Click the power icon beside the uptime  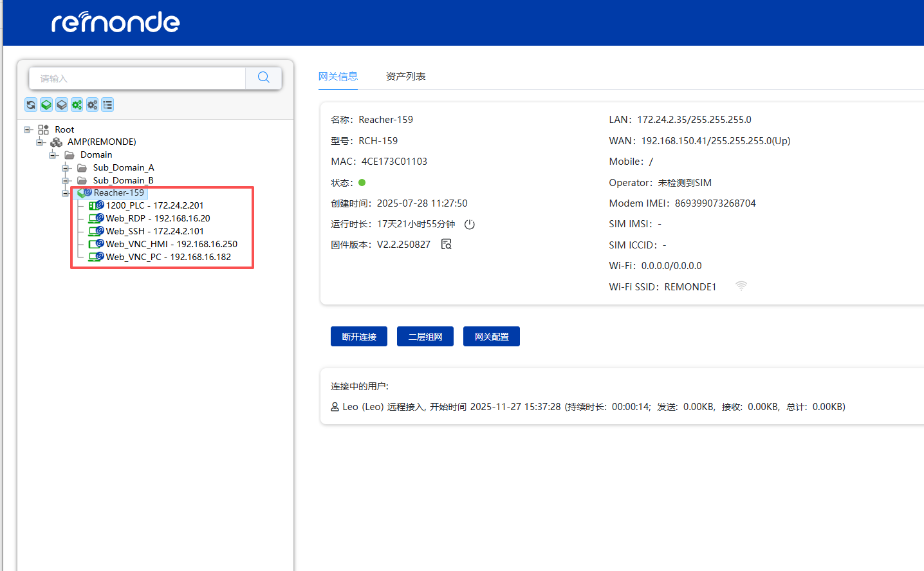pyautogui.click(x=470, y=225)
